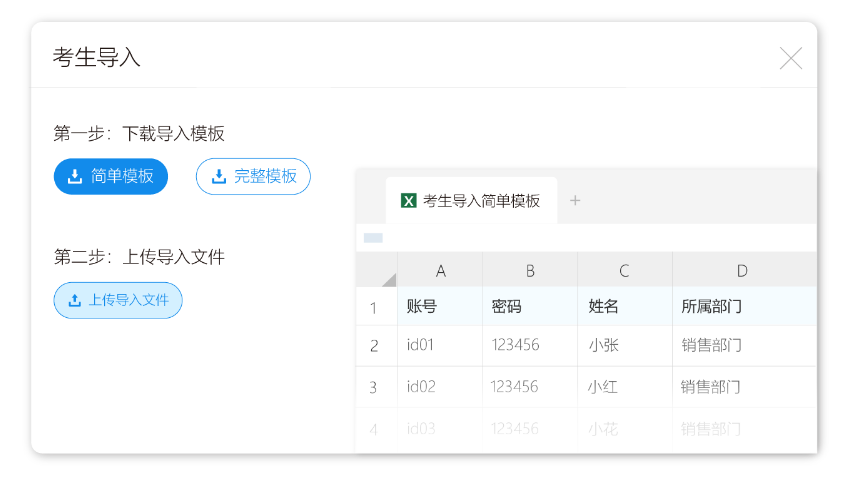
Task: Download the 完整模板 template
Action: tap(253, 176)
